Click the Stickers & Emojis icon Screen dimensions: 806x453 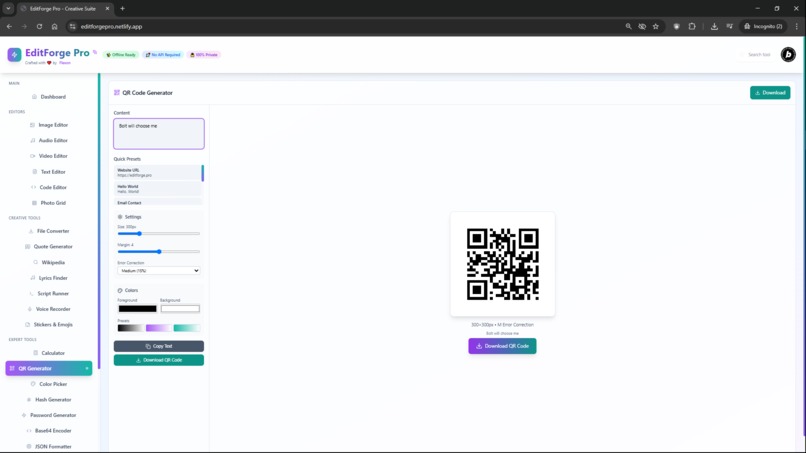(28, 324)
